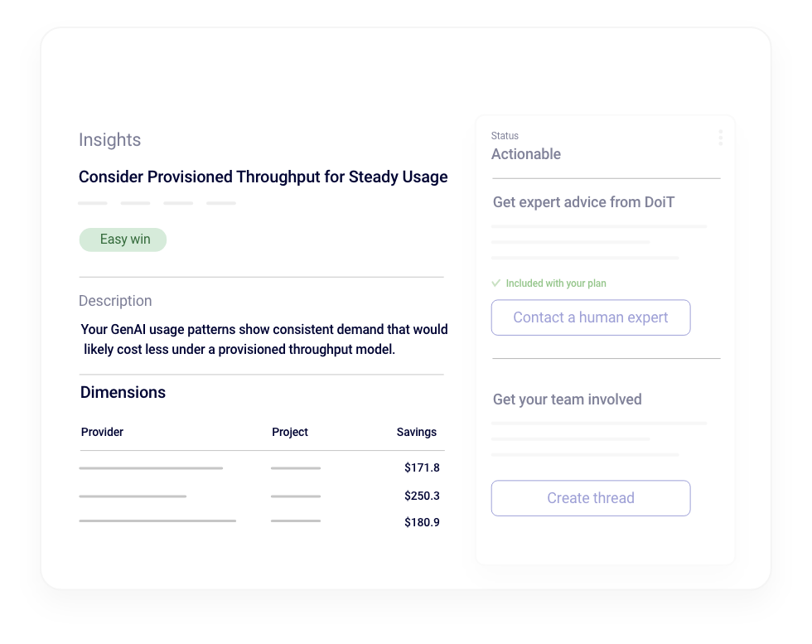Sort by the Savings column header
Image resolution: width=812 pixels, height=644 pixels.
(x=416, y=432)
